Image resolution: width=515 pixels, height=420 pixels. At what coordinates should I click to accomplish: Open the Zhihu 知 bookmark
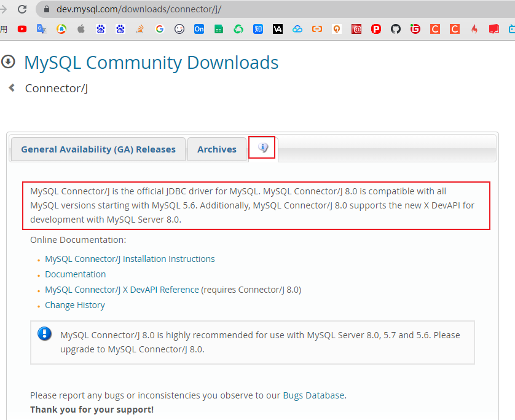(x=258, y=30)
